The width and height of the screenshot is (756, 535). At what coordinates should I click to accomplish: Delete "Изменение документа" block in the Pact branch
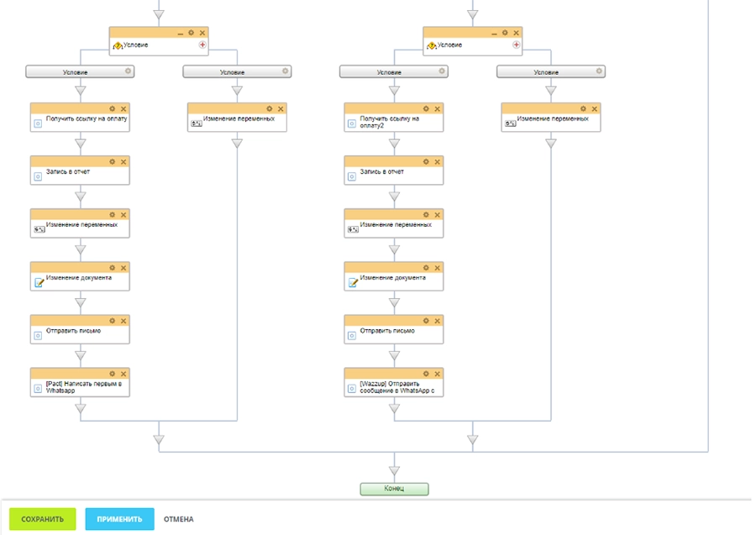click(x=123, y=267)
